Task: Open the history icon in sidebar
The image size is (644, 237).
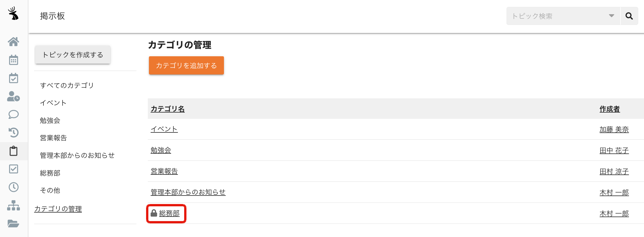Action: click(13, 133)
